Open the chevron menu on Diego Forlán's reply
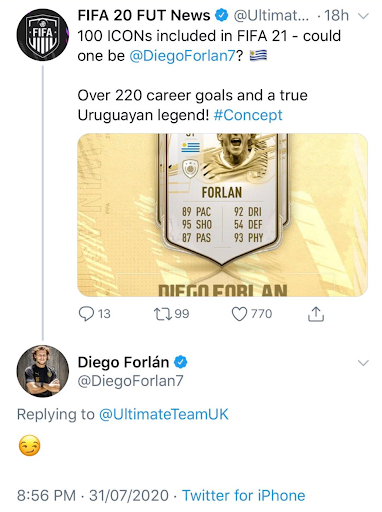Image resolution: width=382 pixels, height=512 pixels. coord(363,363)
